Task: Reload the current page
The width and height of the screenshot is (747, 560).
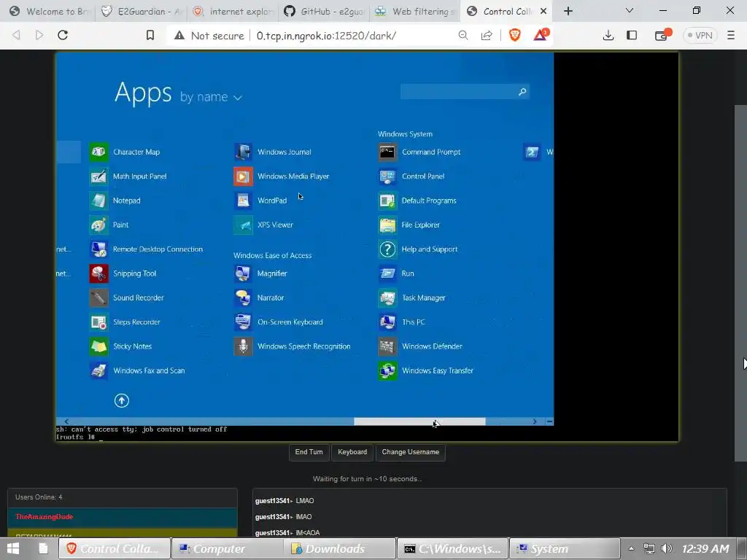Action: (63, 35)
